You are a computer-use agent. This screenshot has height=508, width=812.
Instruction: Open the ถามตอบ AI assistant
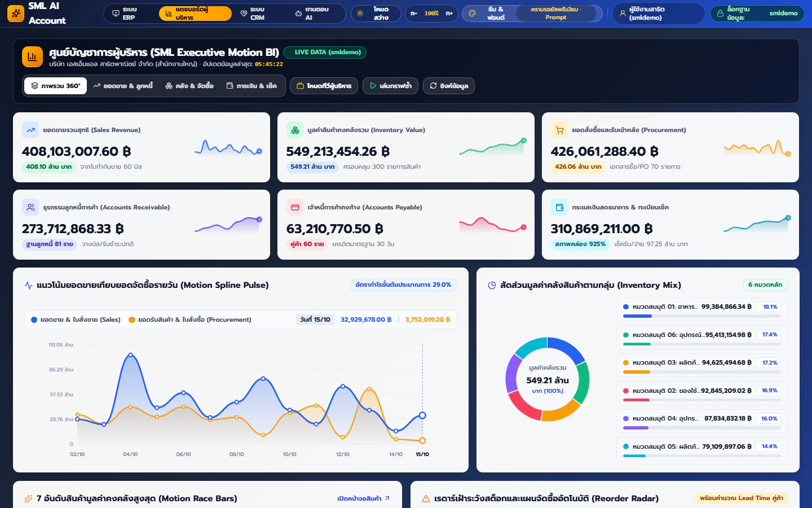coord(316,14)
